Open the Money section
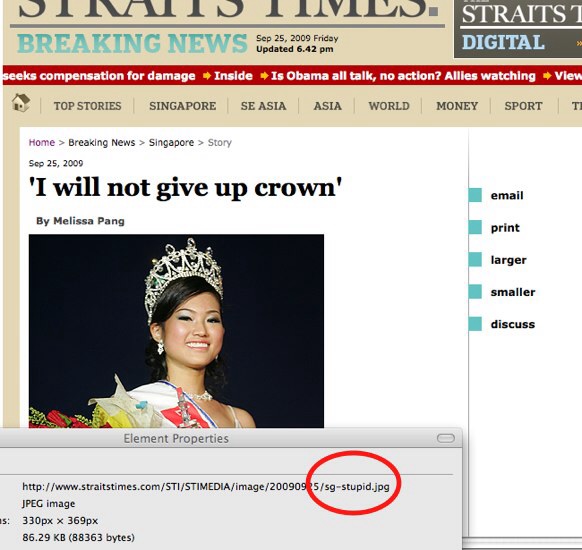Screen dimensions: 582x550 coord(457,106)
